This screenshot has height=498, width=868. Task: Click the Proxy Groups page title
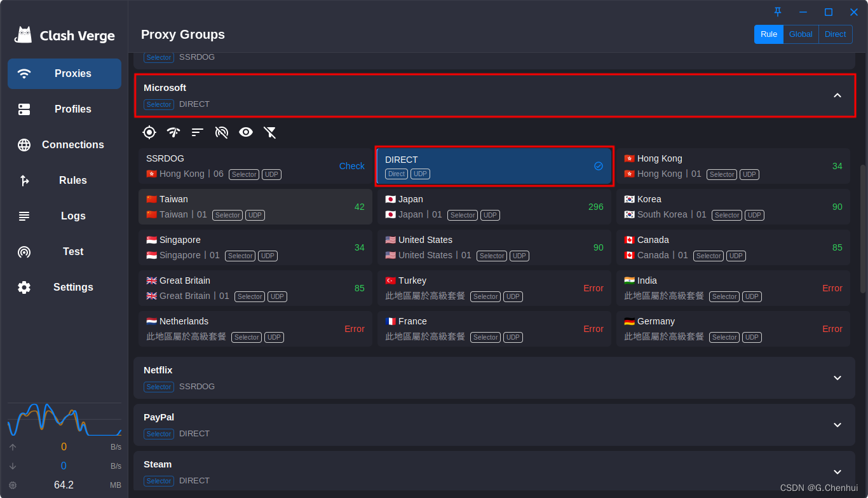point(183,34)
